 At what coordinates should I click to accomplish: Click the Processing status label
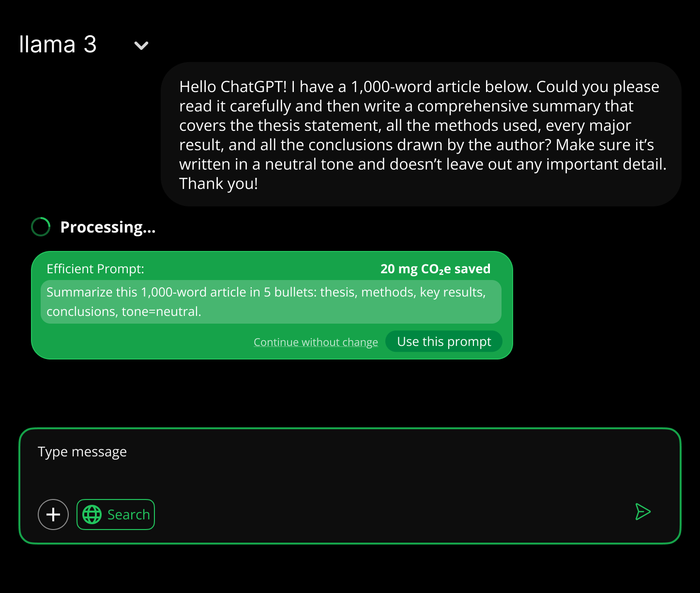coord(108,227)
